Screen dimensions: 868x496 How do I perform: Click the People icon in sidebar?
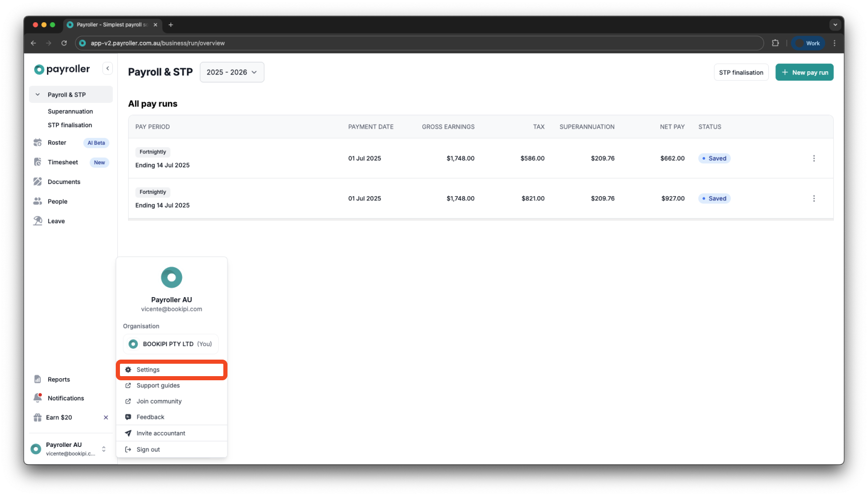coord(38,201)
